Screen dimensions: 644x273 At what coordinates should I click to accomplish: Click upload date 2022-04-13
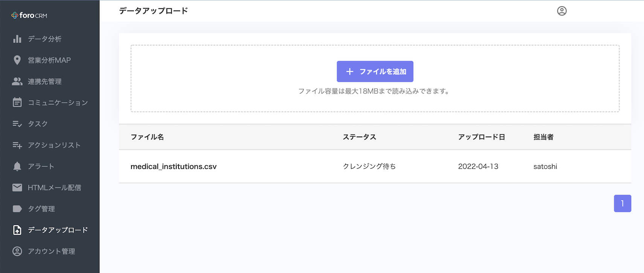478,166
